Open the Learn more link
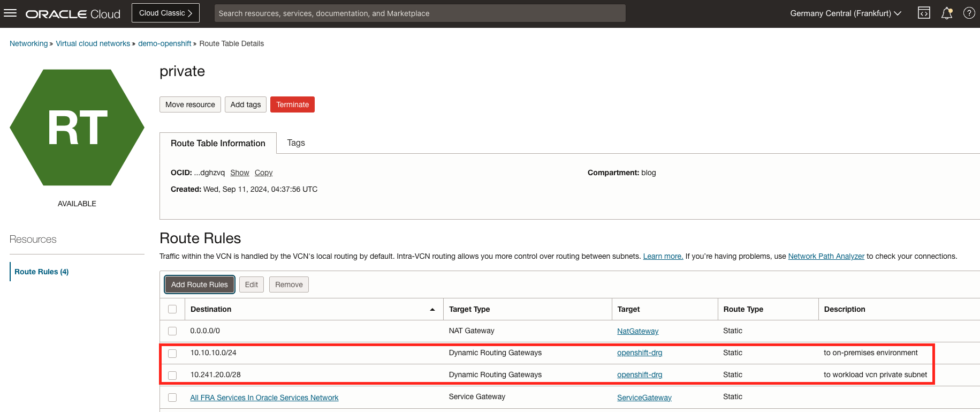This screenshot has width=980, height=412. (x=663, y=256)
